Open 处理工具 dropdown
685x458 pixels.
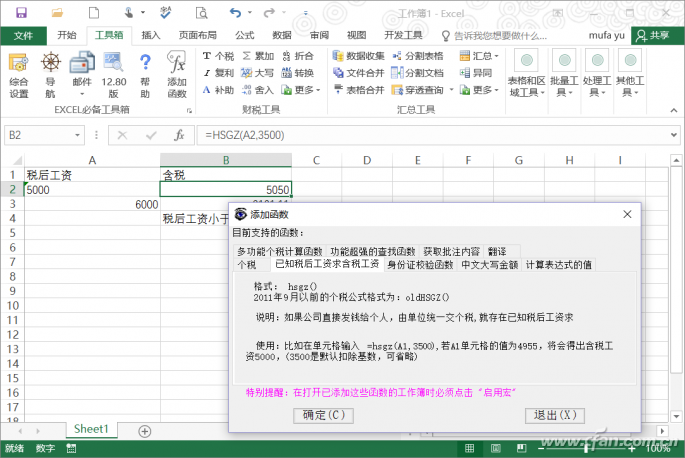[597, 73]
